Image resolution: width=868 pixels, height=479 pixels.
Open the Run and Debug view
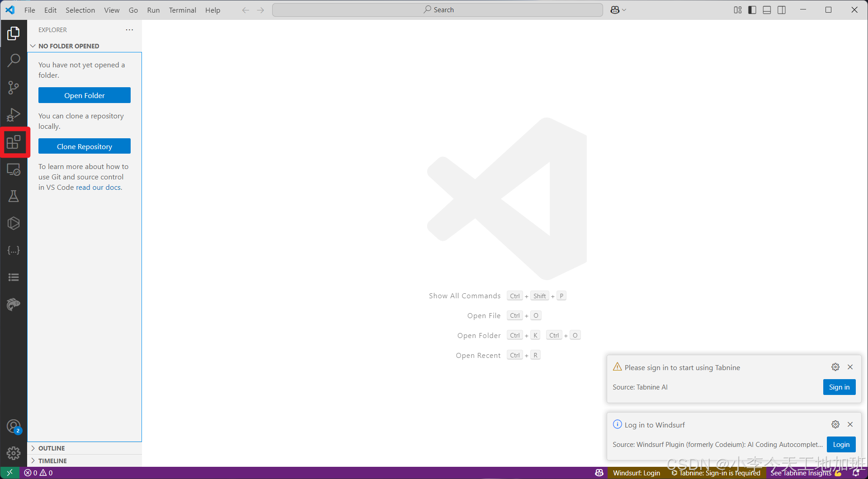(x=14, y=115)
